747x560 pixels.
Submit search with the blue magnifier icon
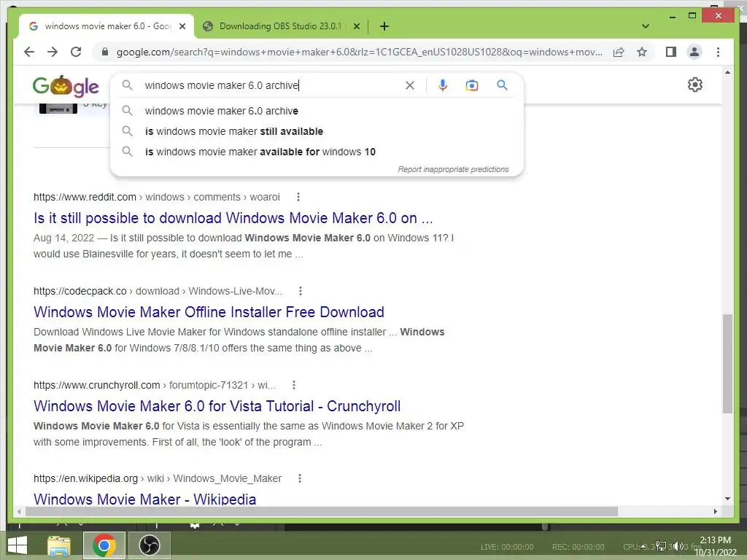click(x=502, y=85)
